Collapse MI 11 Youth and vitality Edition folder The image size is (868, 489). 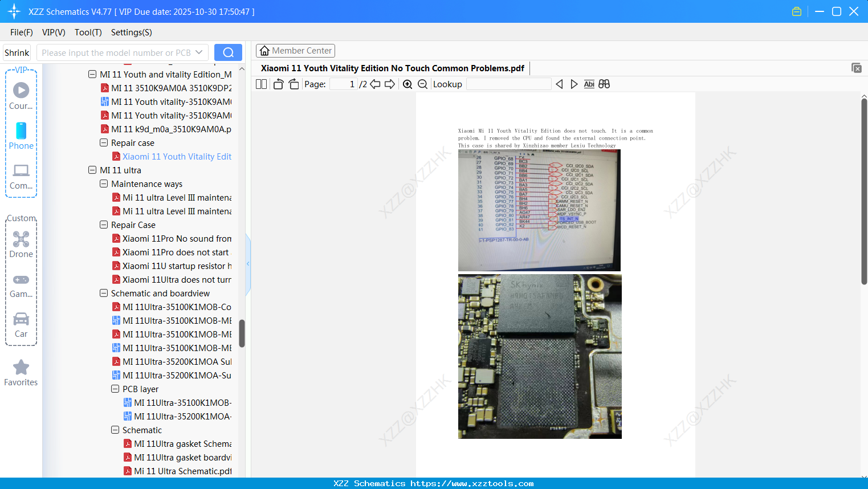coord(92,74)
